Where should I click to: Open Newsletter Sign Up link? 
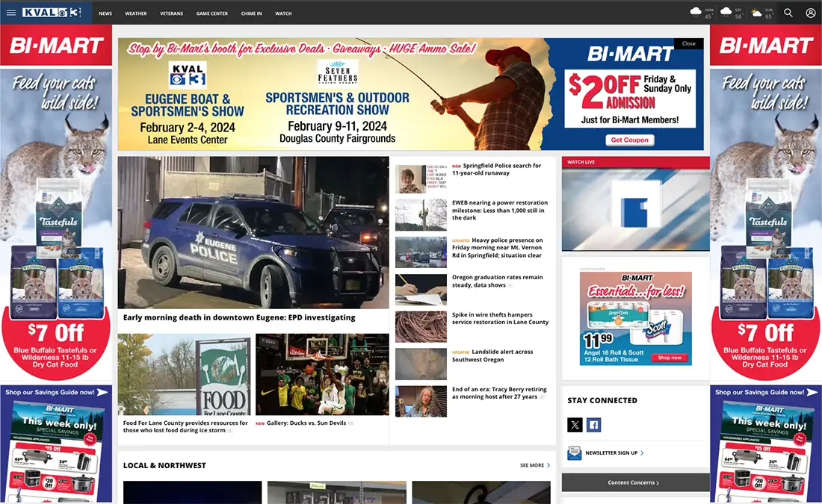[x=611, y=452]
